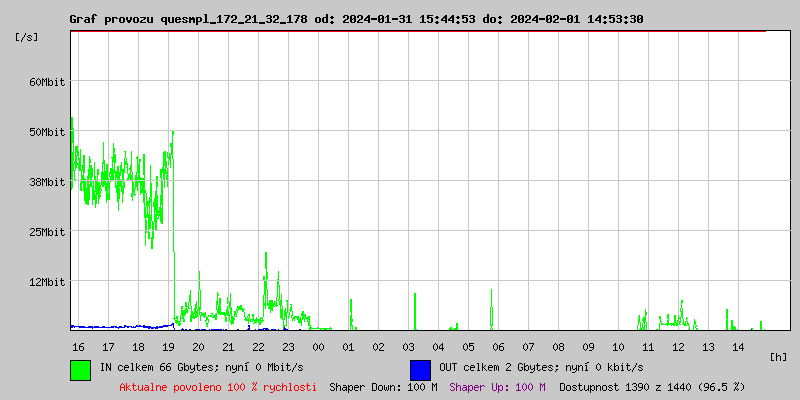Click the 12Mbit y-axis label
Image resolution: width=800 pixels, height=400 pixels.
pos(46,281)
